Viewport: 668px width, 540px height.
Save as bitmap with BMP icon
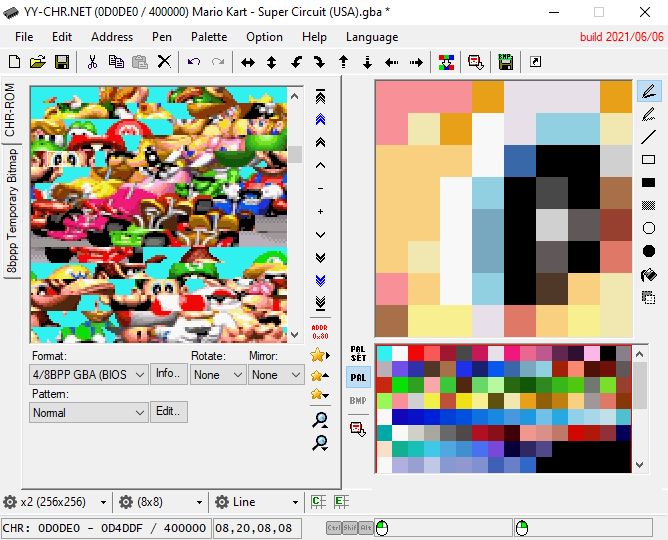coord(505,62)
